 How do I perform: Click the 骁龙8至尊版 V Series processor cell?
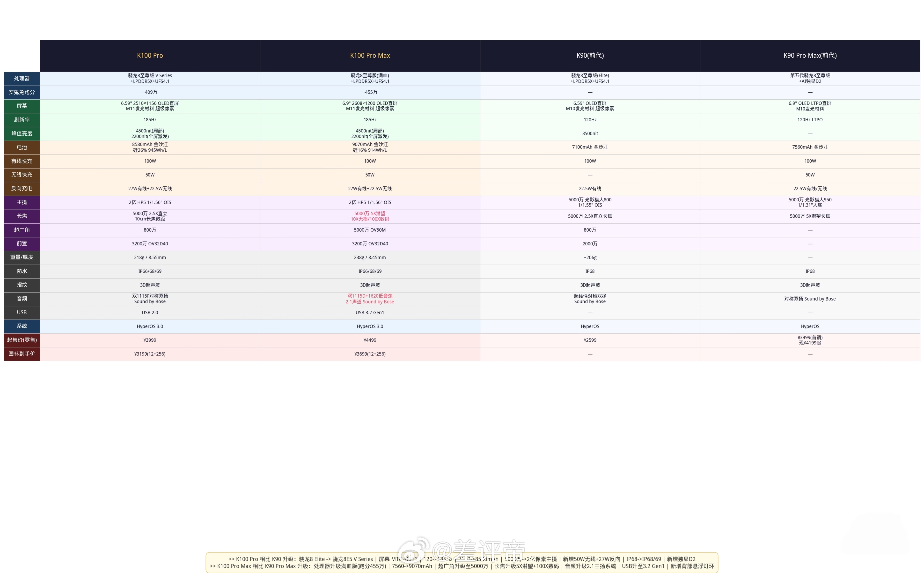click(150, 78)
